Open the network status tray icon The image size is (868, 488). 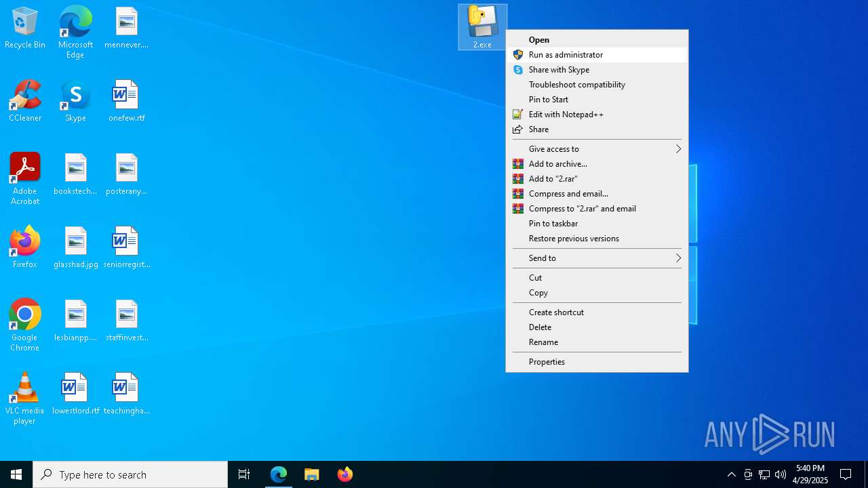point(764,474)
